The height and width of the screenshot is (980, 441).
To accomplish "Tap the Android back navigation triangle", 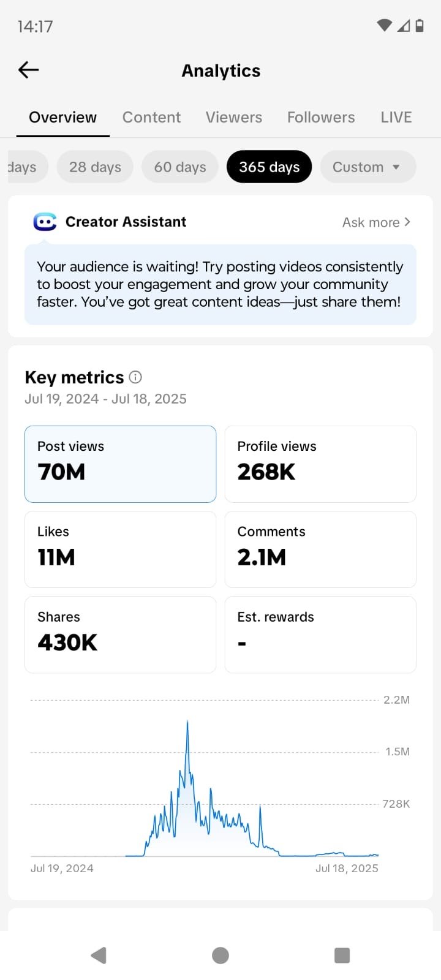I will (x=99, y=956).
